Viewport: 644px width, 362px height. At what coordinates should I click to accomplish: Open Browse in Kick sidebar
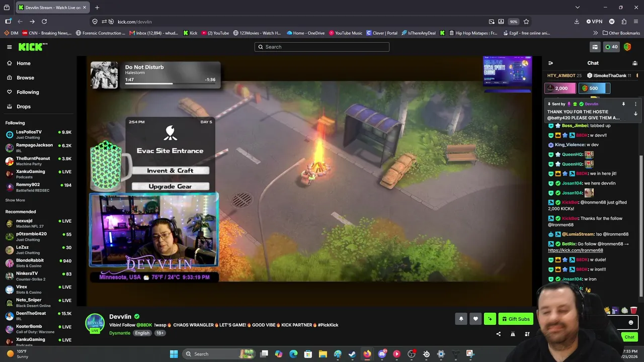pyautogui.click(x=25, y=78)
